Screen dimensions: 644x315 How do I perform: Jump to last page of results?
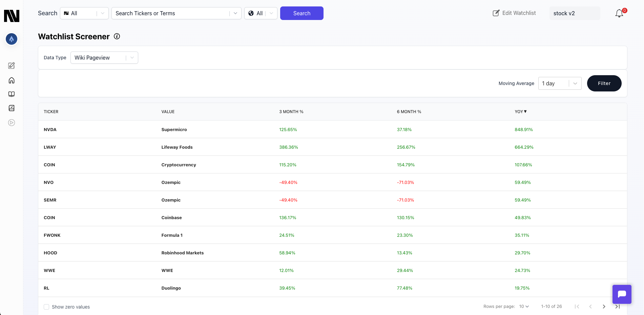click(618, 307)
